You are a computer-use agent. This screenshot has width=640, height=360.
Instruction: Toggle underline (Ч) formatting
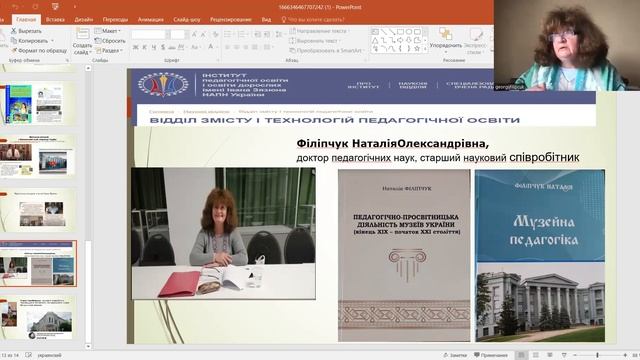pyautogui.click(x=154, y=47)
